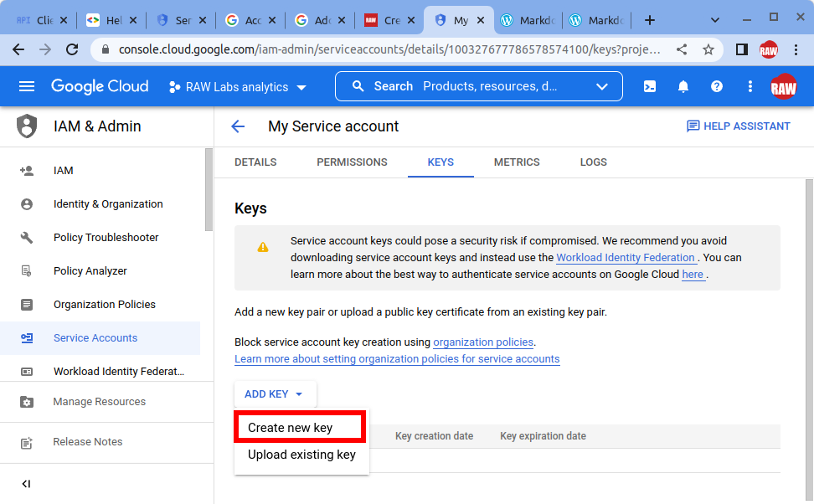Click the Release Notes icon
The width and height of the screenshot is (814, 504).
pos(27,442)
